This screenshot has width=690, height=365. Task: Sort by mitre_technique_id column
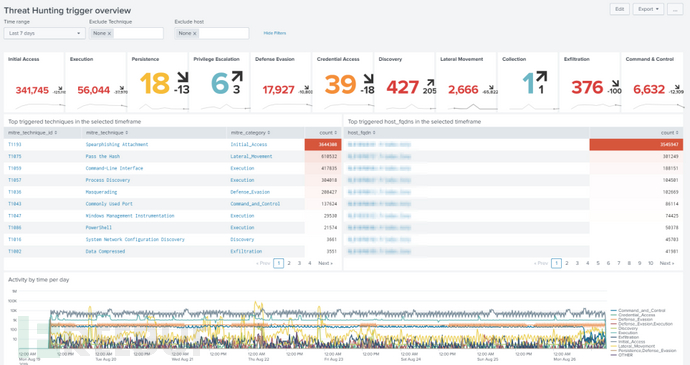[33, 133]
